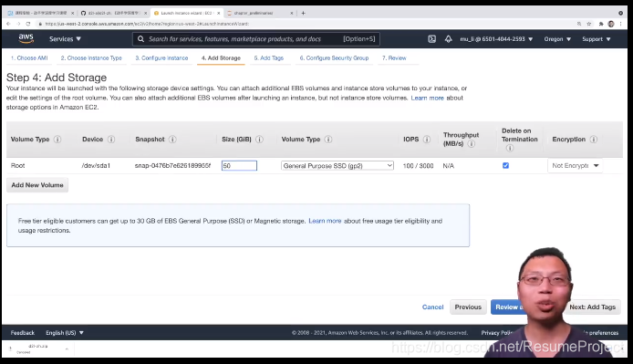This screenshot has width=633, height=364.
Task: Click Add New Volume button
Action: pyautogui.click(x=37, y=185)
